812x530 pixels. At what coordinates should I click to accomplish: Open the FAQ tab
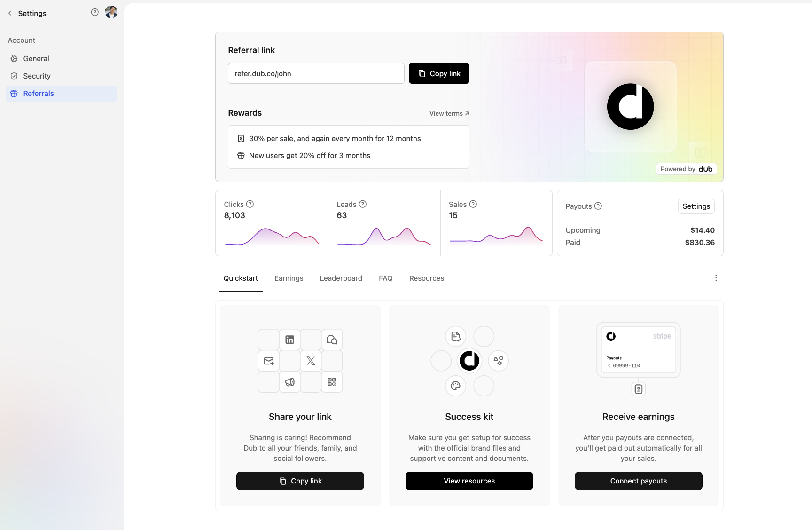pyautogui.click(x=385, y=278)
